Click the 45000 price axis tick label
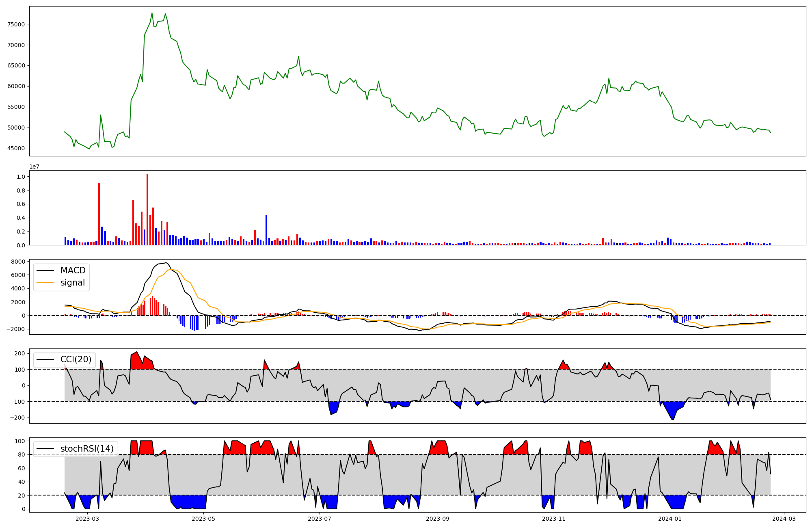 coord(16,148)
